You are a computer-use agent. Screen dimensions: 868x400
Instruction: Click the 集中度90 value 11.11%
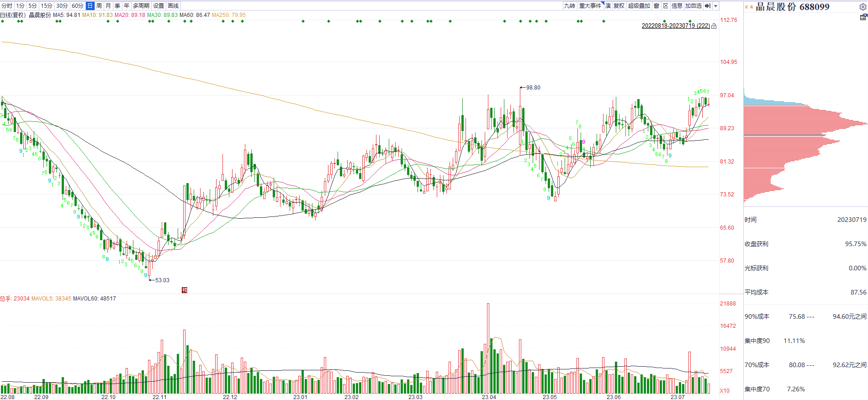(794, 341)
